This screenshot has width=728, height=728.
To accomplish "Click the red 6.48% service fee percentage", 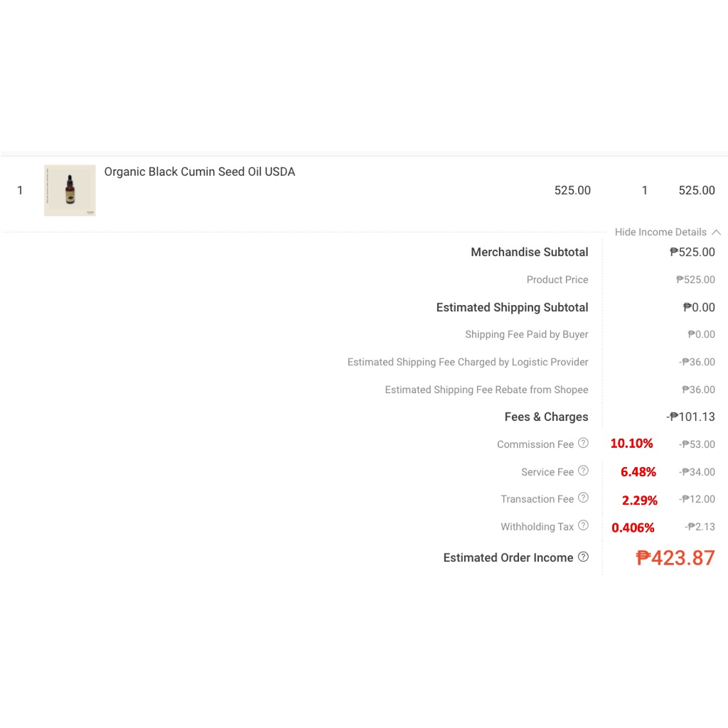I will pyautogui.click(x=638, y=471).
